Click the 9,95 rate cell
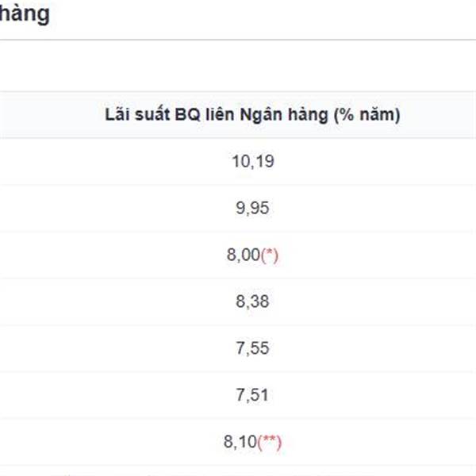 click(x=252, y=209)
